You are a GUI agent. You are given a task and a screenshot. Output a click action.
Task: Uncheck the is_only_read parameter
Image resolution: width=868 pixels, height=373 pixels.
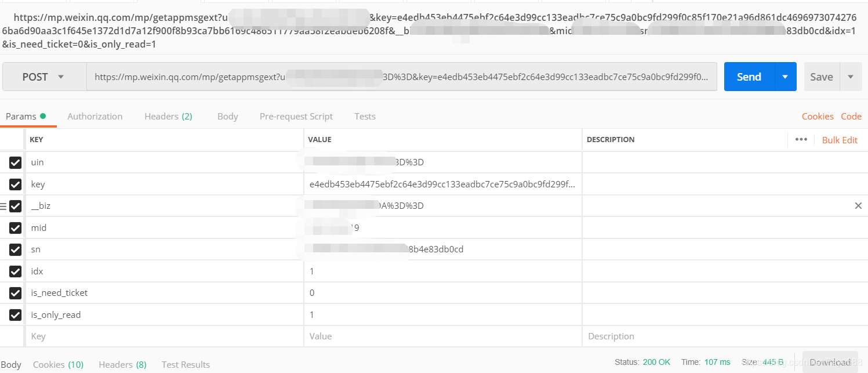pyautogui.click(x=15, y=315)
